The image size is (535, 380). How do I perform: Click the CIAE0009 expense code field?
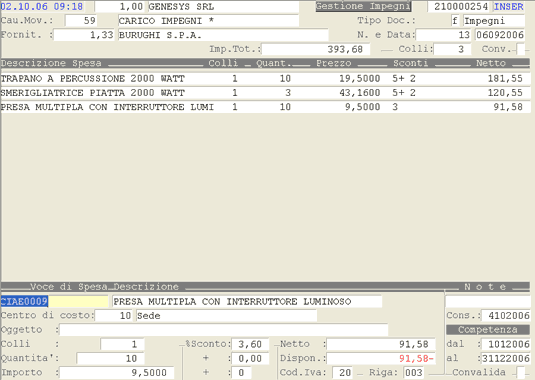tap(55, 302)
